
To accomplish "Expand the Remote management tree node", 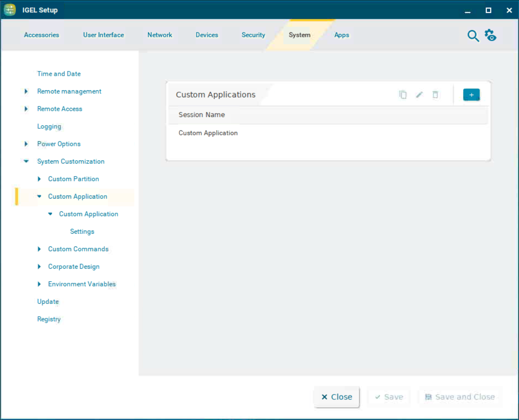I will coord(26,91).
